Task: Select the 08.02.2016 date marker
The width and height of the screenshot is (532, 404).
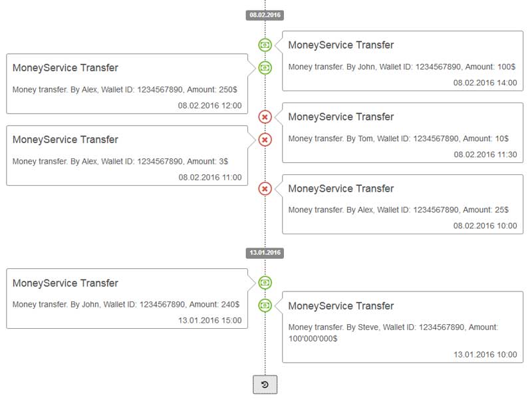Action: (265, 15)
